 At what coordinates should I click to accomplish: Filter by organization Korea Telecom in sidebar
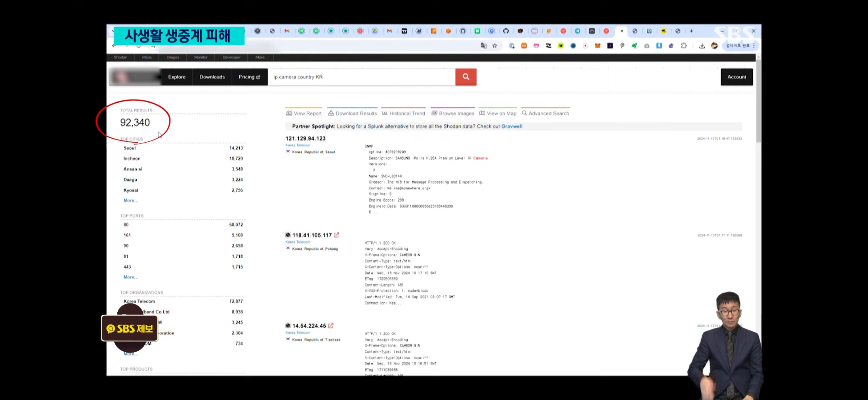(139, 301)
